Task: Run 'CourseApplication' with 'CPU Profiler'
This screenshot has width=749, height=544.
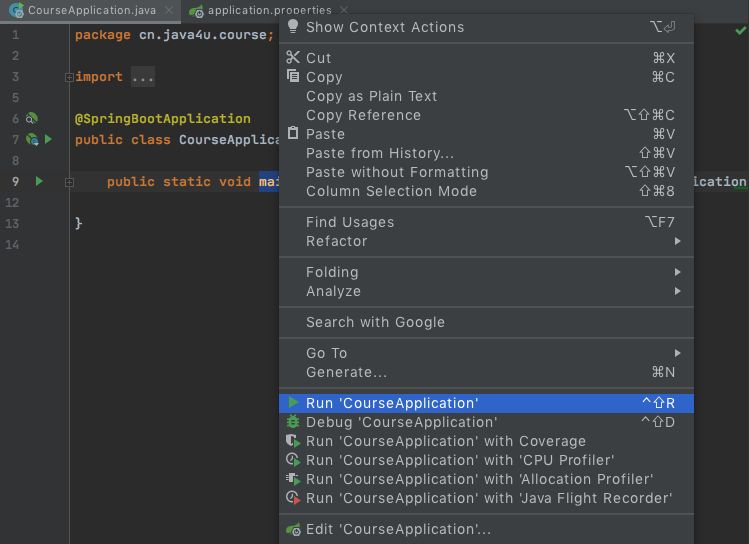Action: coord(459,460)
